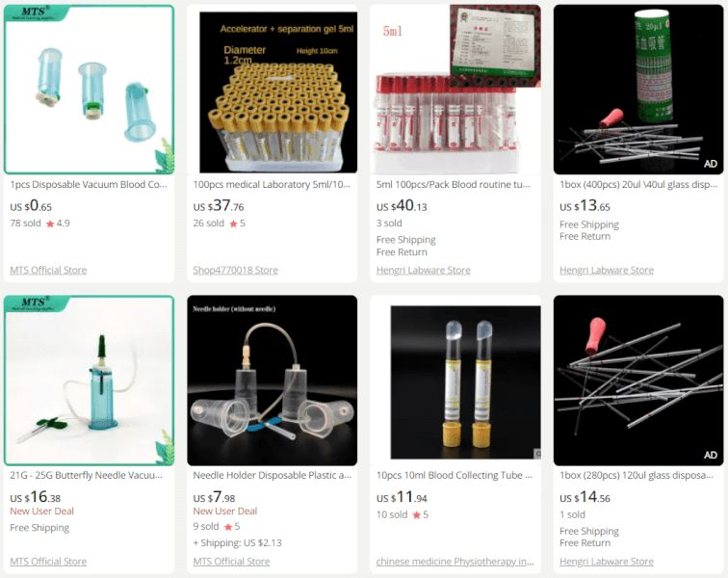This screenshot has width=728, height=578.
Task: Click the star rating on 100pcs medical laboratory item
Action: [237, 223]
